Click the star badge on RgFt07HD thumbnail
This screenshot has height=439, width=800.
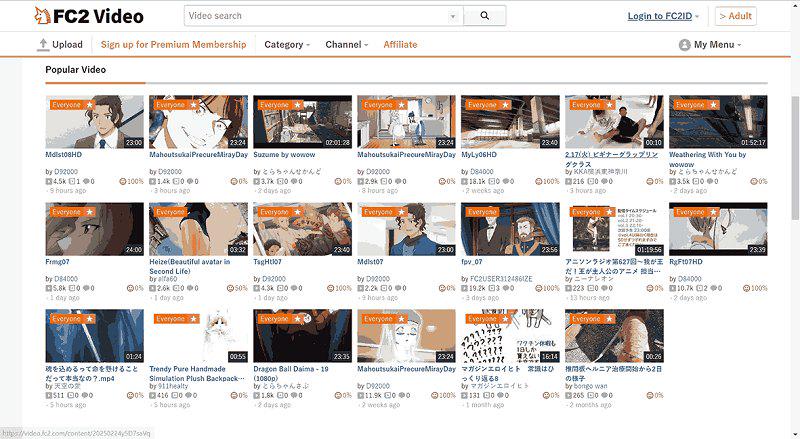(x=713, y=212)
